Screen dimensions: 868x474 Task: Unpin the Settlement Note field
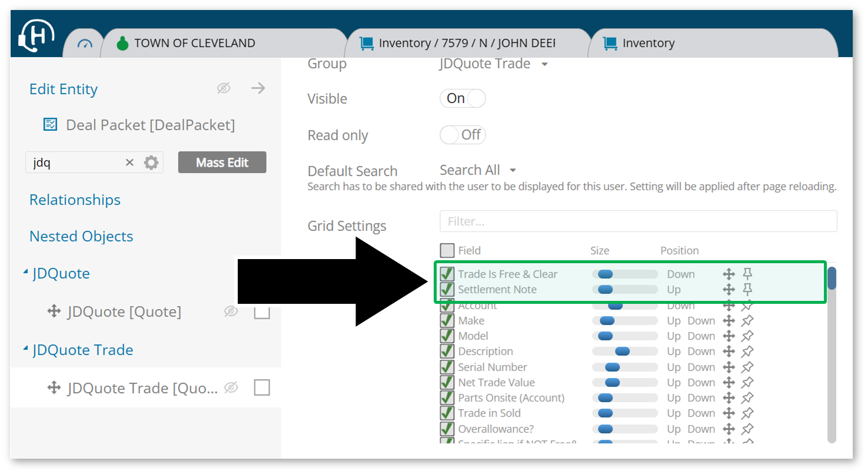tap(747, 289)
